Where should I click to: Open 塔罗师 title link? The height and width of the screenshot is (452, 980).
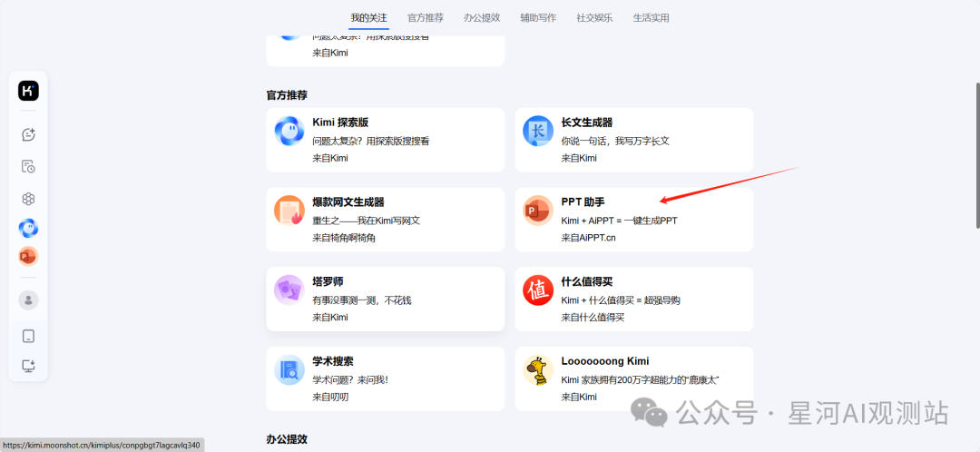pyautogui.click(x=328, y=281)
